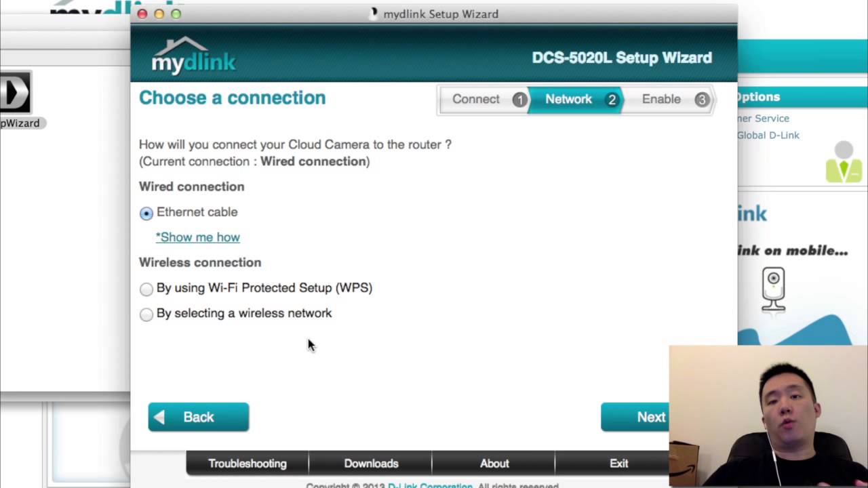Close the mydlink Setup Wizard window

coord(142,14)
